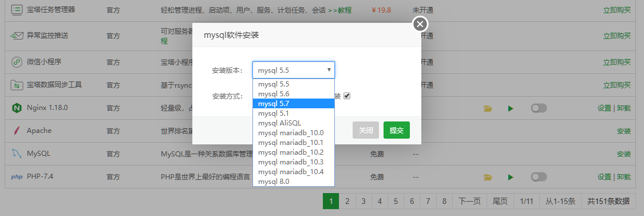Image resolution: width=644 pixels, height=216 pixels.
Task: Select mysql mariadb_10.4 option
Action: pos(294,171)
